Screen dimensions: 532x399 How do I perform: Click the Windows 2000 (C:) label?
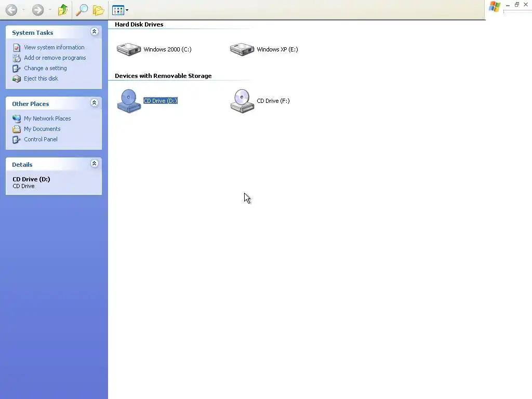[x=167, y=49]
